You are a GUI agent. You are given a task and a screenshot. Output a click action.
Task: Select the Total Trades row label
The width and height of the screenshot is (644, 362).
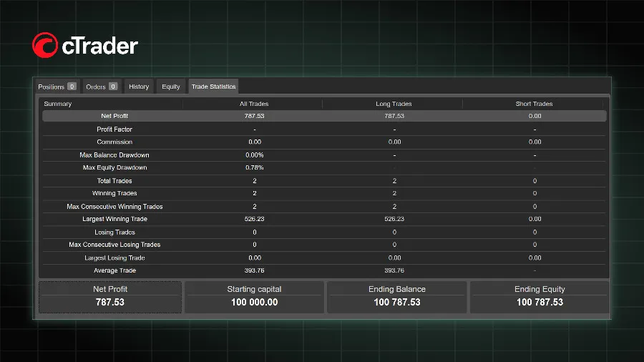tap(114, 180)
